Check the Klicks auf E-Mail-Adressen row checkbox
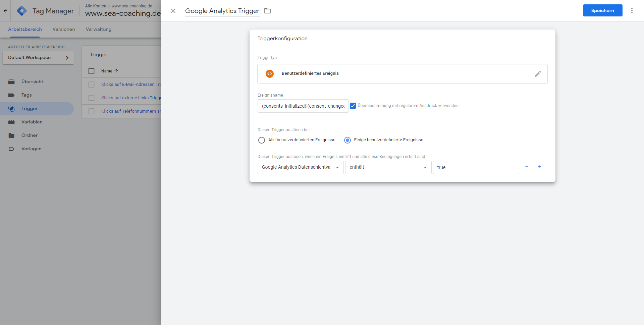Screen dimensions: 644x325 91,85
